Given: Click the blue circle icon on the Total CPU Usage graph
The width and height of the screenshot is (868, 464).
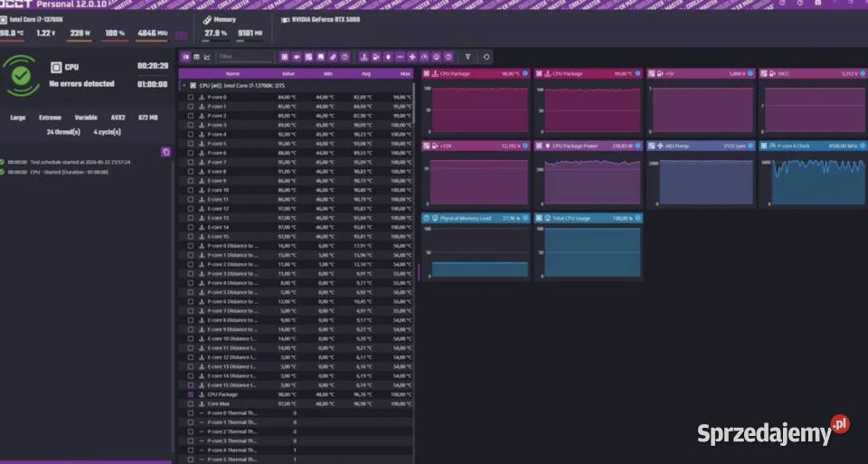Looking at the screenshot, I should [637, 218].
